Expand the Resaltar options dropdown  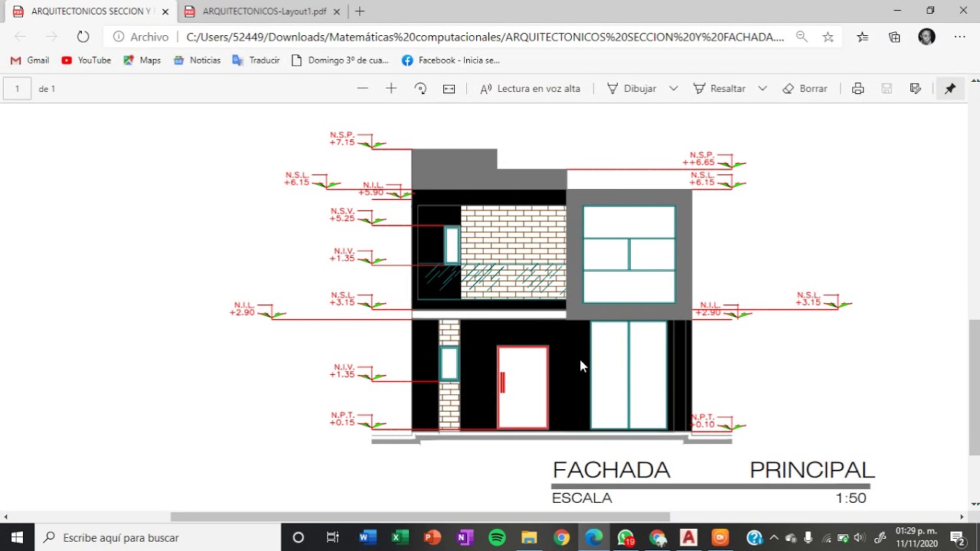(763, 89)
